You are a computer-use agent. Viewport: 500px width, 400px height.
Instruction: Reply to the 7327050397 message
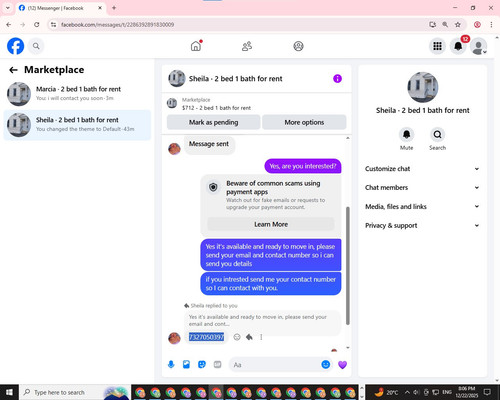coord(249,337)
